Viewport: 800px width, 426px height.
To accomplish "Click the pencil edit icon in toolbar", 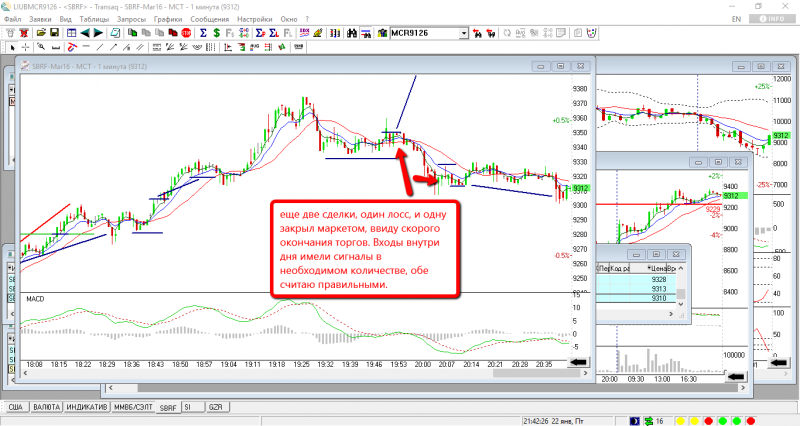I will [318, 33].
